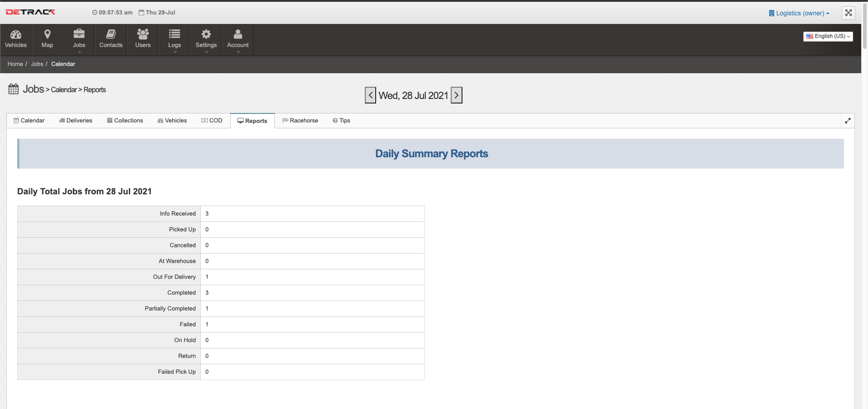The height and width of the screenshot is (409, 868).
Task: Switch to the COD tab
Action: pyautogui.click(x=212, y=121)
